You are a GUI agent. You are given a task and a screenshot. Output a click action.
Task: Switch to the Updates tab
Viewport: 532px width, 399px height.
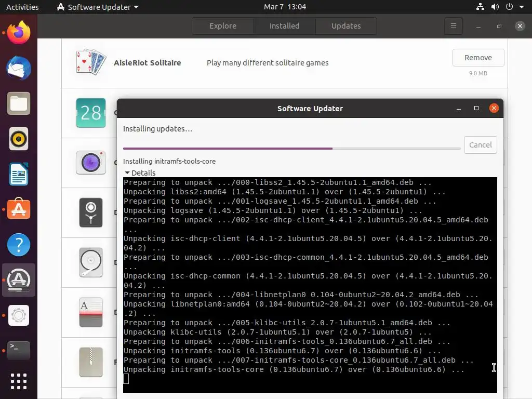(346, 26)
